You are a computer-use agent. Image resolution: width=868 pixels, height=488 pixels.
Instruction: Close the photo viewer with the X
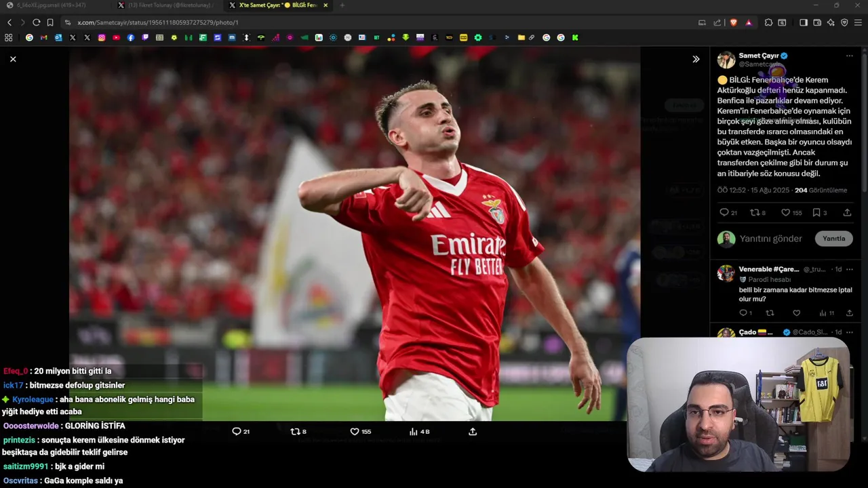coord(13,59)
